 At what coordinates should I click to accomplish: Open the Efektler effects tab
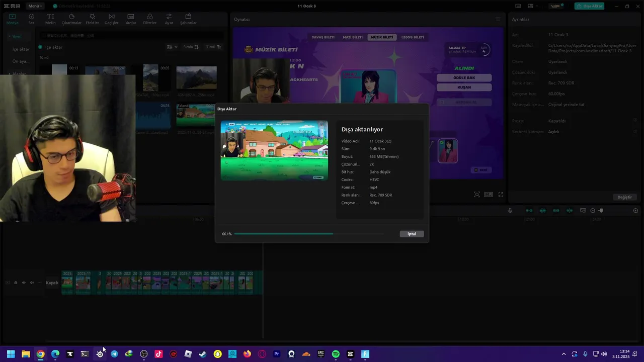(x=92, y=19)
